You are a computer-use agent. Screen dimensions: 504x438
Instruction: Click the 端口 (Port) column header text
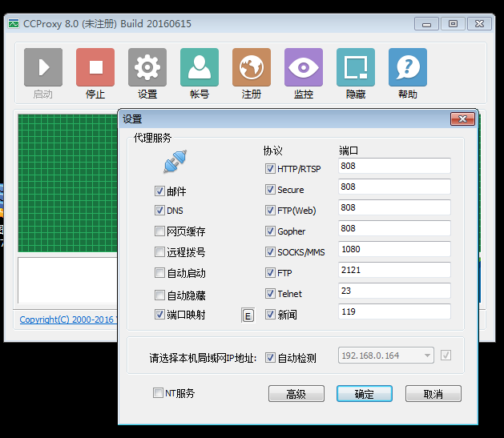pos(349,151)
